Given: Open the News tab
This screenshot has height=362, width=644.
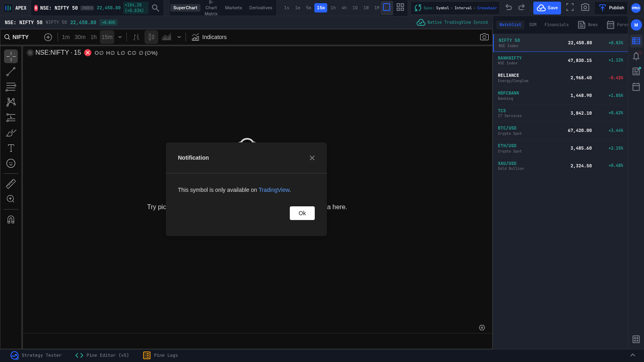Looking at the screenshot, I should coord(588,25).
